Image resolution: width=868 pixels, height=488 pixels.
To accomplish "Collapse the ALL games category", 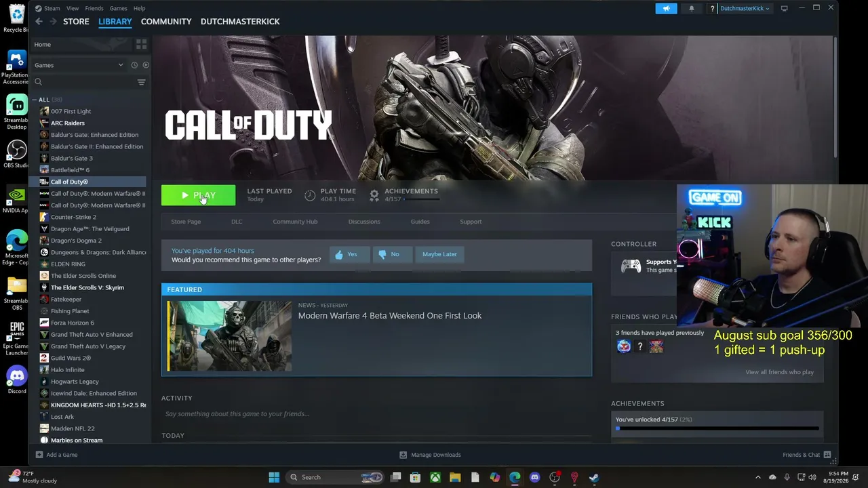I will point(35,100).
